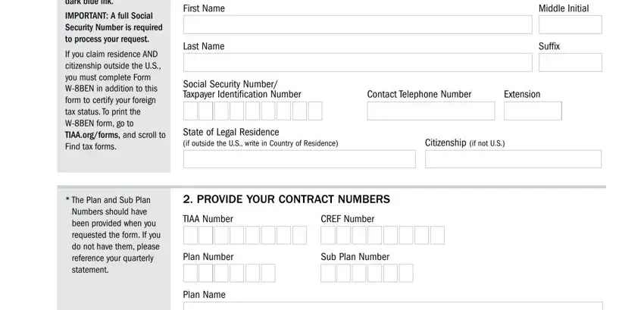Click into the Last Name field
This screenshot has width=644, height=310.
click(x=358, y=62)
